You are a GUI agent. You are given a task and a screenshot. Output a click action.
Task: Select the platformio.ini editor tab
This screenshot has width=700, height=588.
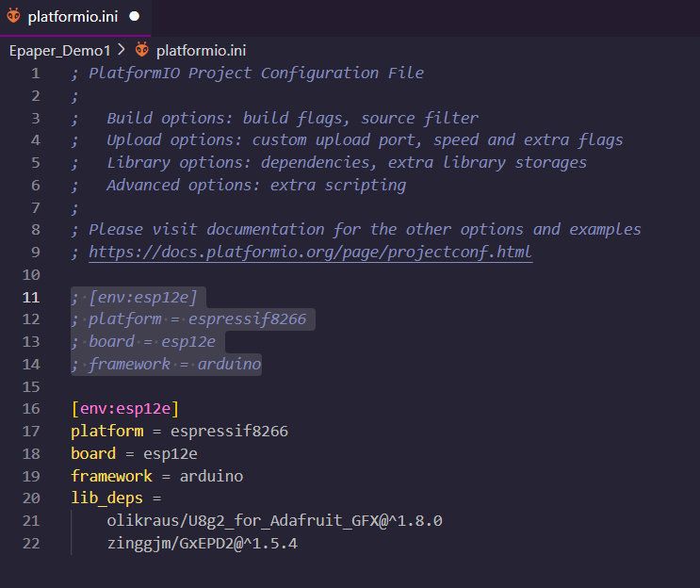coord(75,17)
